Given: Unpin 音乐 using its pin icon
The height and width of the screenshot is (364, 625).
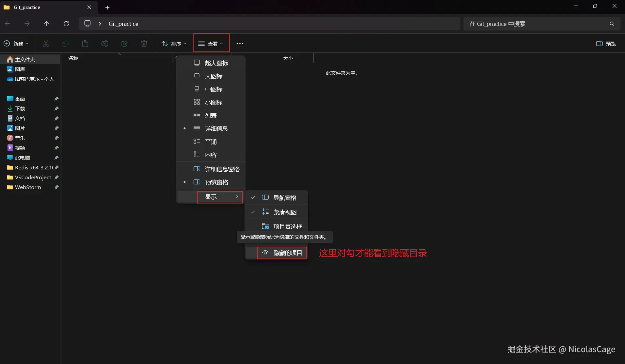Looking at the screenshot, I should (x=56, y=138).
